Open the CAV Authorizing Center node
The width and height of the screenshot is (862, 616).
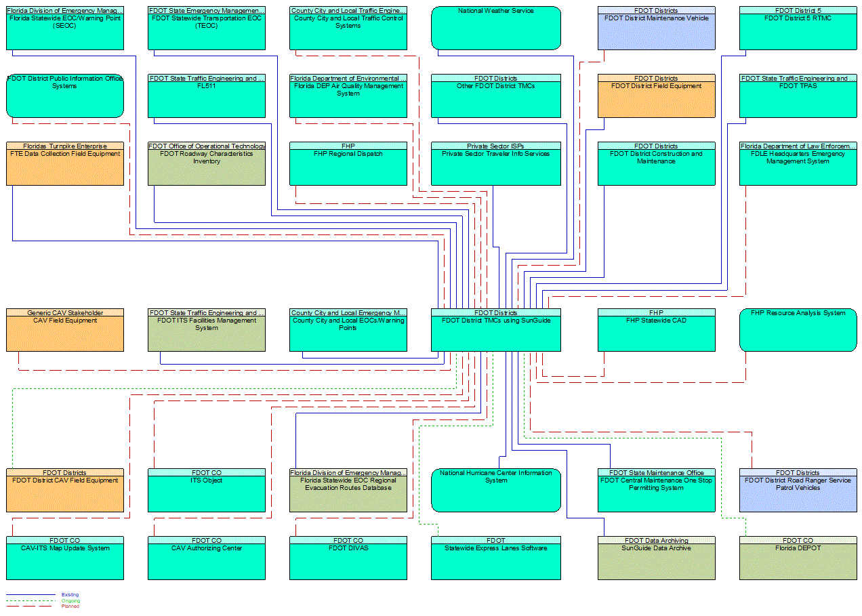(x=207, y=558)
